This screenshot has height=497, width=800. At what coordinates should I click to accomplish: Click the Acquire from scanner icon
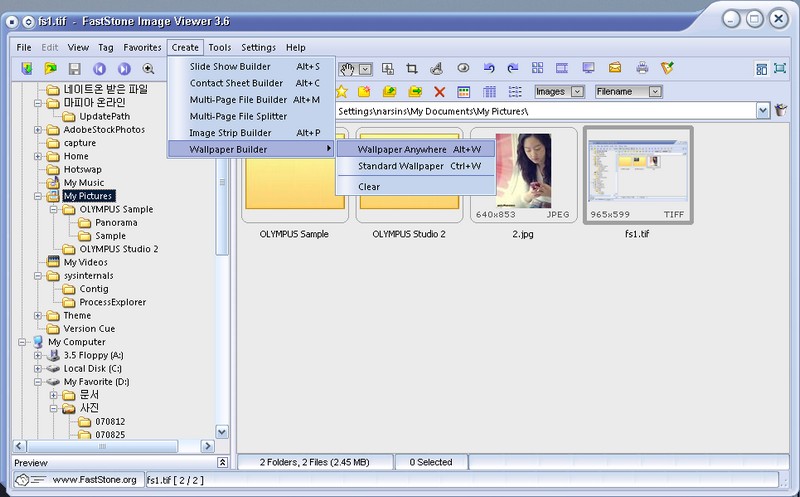(27, 68)
